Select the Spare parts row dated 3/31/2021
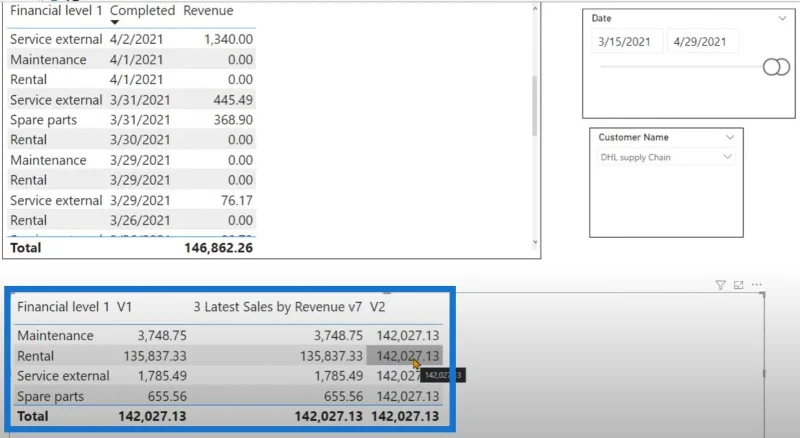This screenshot has width=800, height=438. point(132,120)
